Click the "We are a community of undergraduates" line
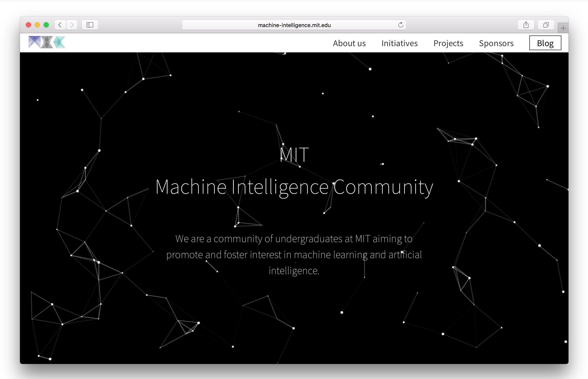Viewport: 588px width, 379px height. [294, 239]
